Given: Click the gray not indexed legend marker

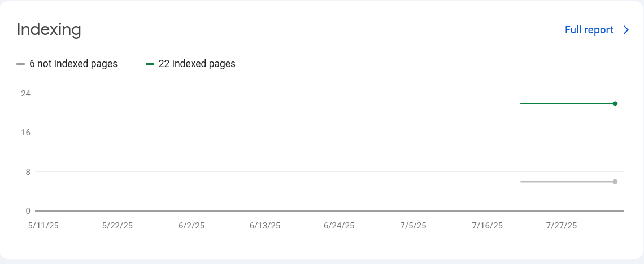Looking at the screenshot, I should pyautogui.click(x=20, y=64).
